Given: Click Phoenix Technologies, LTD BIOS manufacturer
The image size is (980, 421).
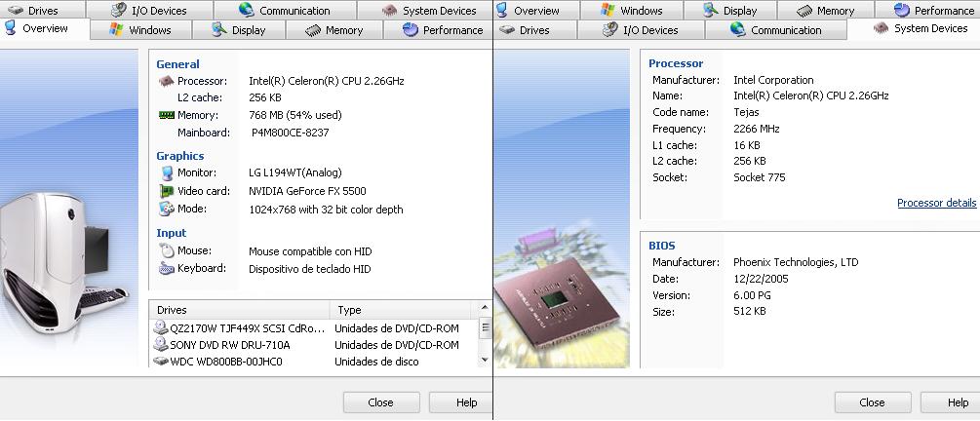Looking at the screenshot, I should (x=796, y=262).
